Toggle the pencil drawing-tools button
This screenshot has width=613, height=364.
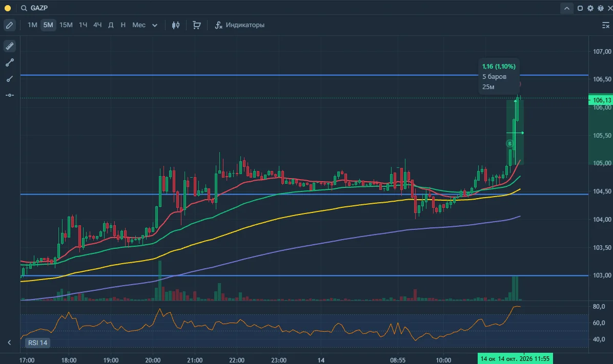click(x=9, y=25)
